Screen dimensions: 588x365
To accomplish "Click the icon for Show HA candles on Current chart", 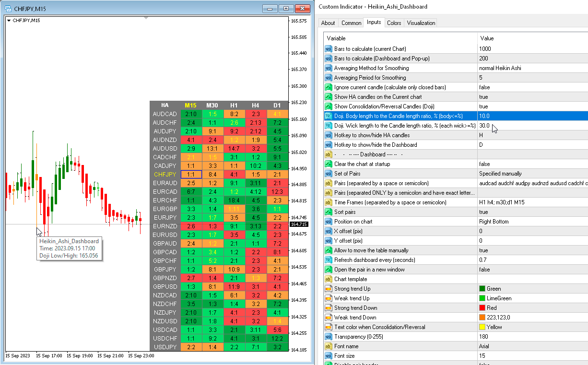I will (329, 97).
